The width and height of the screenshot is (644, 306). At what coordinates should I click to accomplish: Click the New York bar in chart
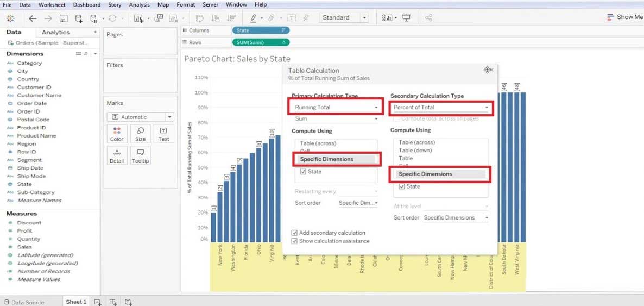pyautogui.click(x=220, y=217)
